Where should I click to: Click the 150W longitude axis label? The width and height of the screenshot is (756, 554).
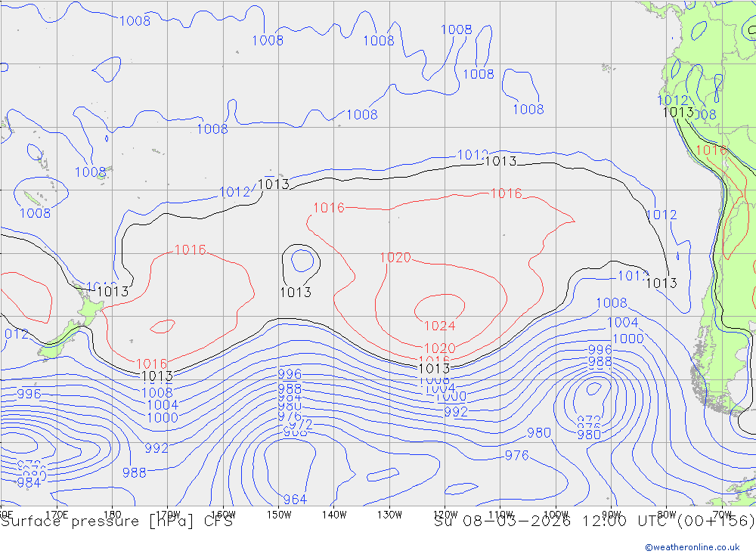click(279, 515)
